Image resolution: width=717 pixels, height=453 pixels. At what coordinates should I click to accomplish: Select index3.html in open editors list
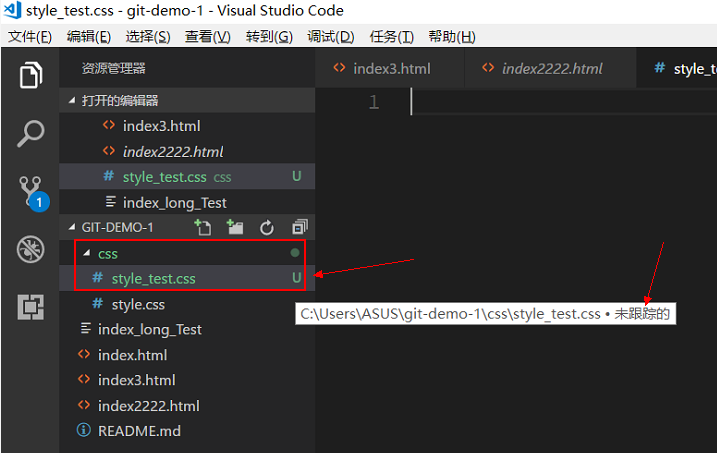[187, 126]
